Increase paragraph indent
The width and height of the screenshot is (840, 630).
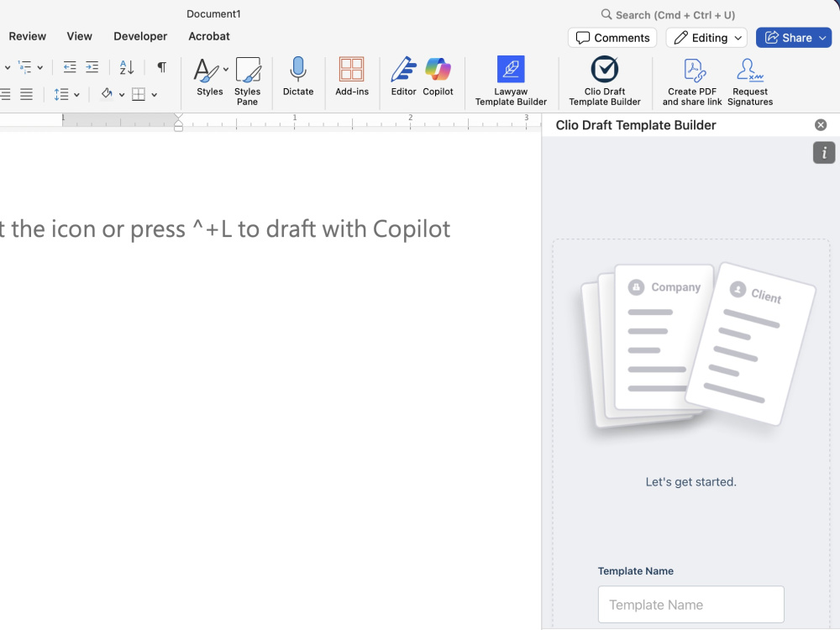[92, 67]
